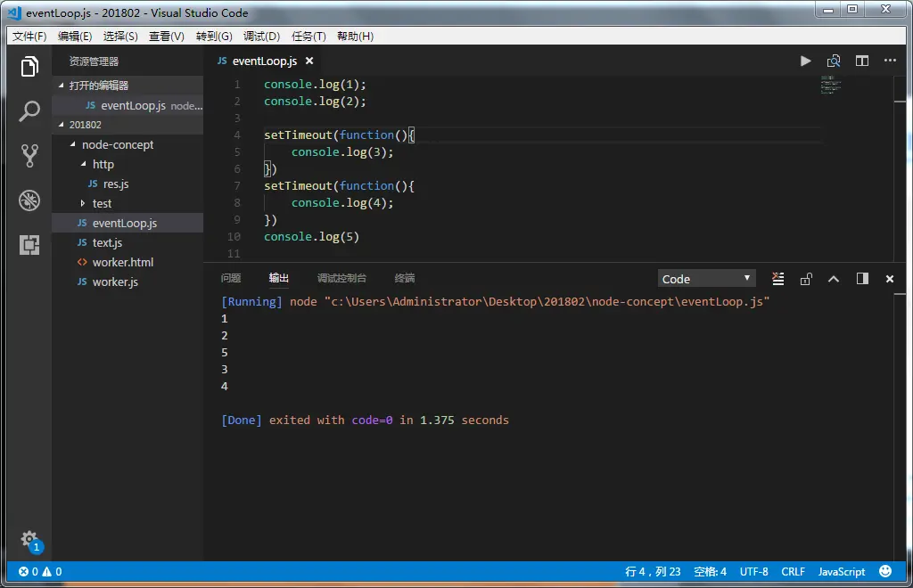Open the Source Control view icon
Image resolution: width=913 pixels, height=588 pixels.
tap(29, 156)
